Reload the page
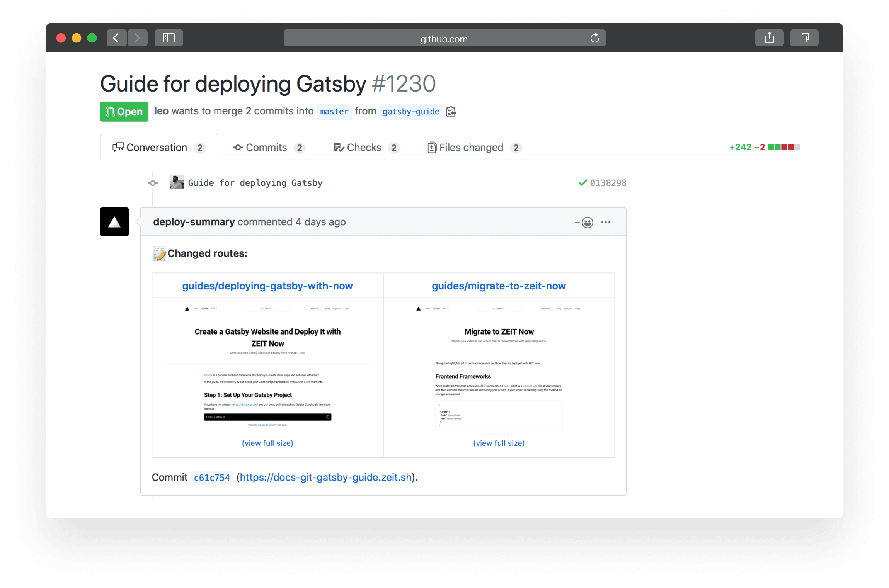The height and width of the screenshot is (588, 889). pos(594,38)
